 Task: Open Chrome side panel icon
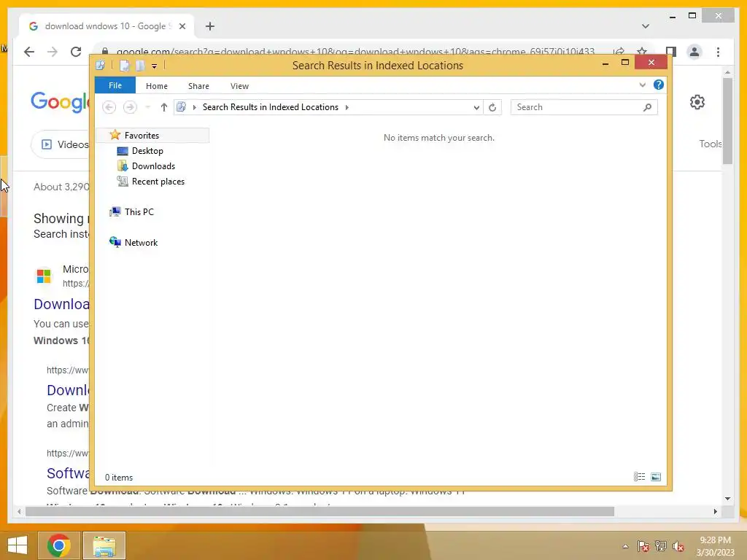point(671,52)
